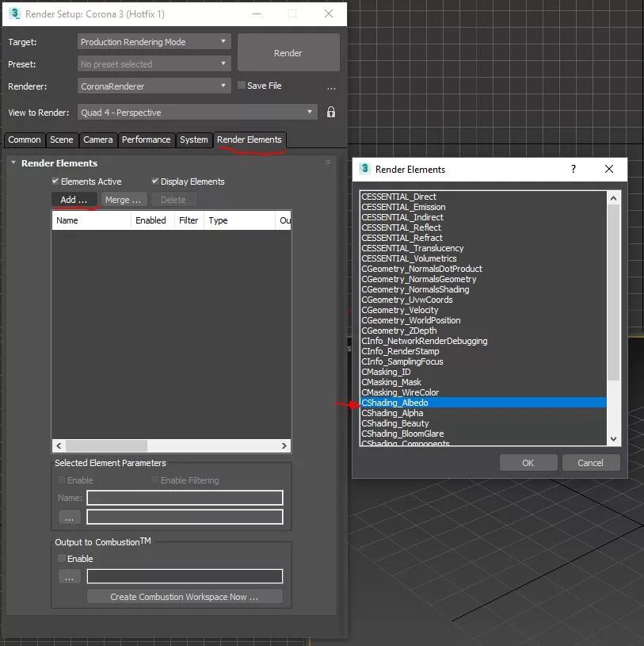
Task: Select CESSENTIAL_Reflect in the elements list
Action: (402, 227)
